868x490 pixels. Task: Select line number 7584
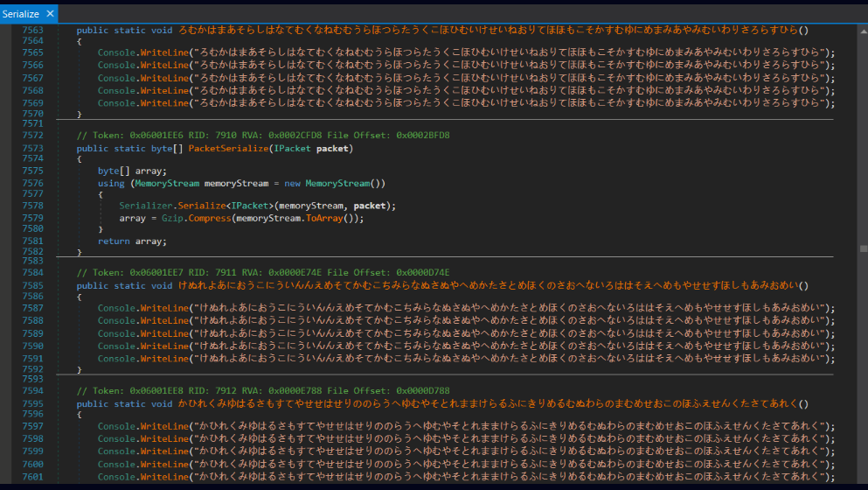(x=32, y=273)
